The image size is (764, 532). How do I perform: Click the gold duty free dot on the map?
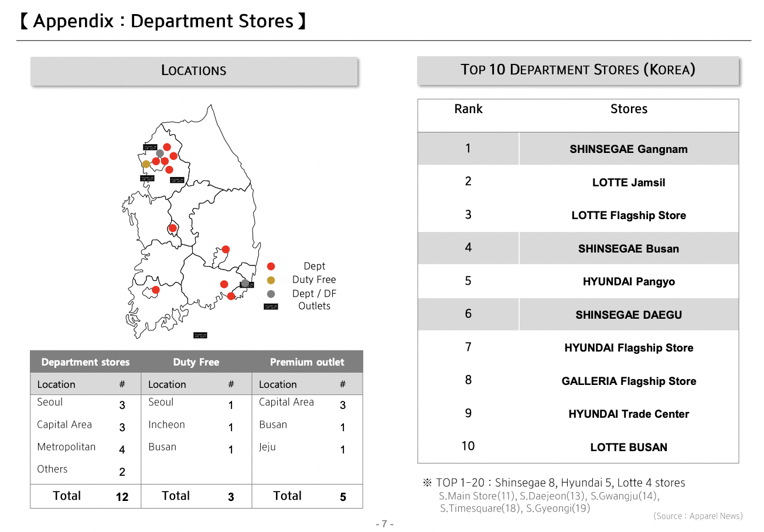pos(146,164)
